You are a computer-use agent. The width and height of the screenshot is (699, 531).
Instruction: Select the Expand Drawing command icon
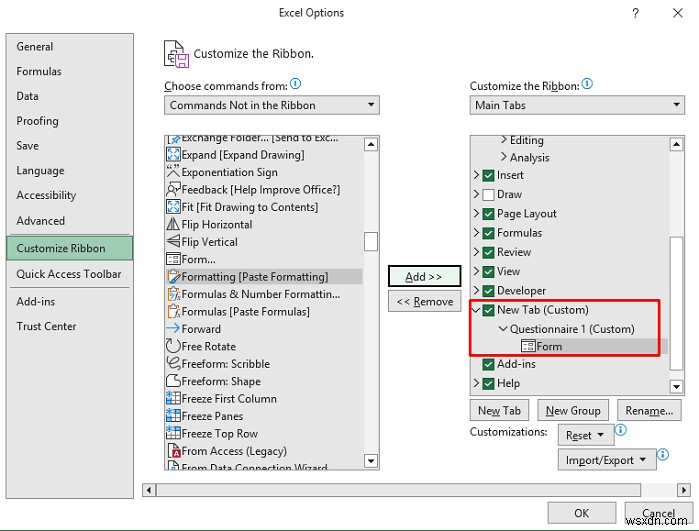[173, 155]
